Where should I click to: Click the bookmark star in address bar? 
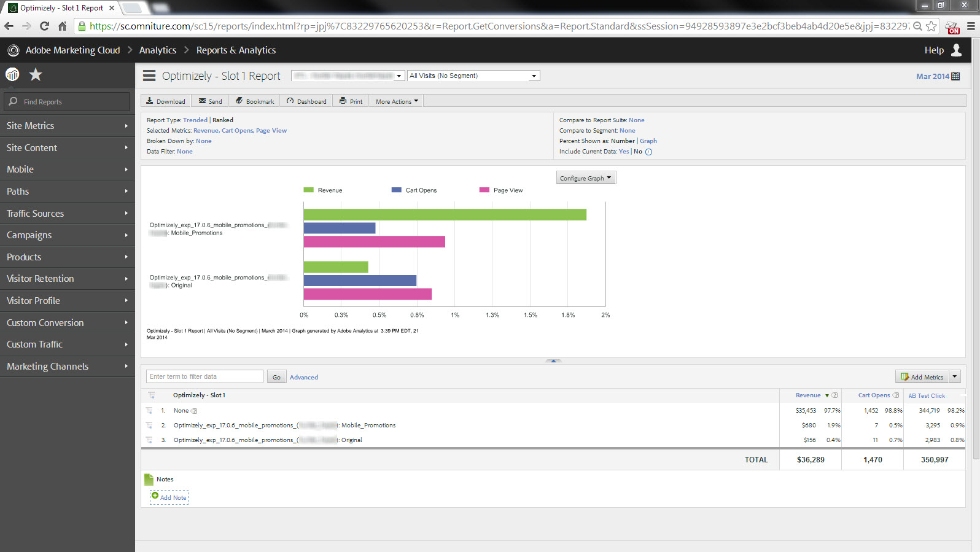[931, 26]
